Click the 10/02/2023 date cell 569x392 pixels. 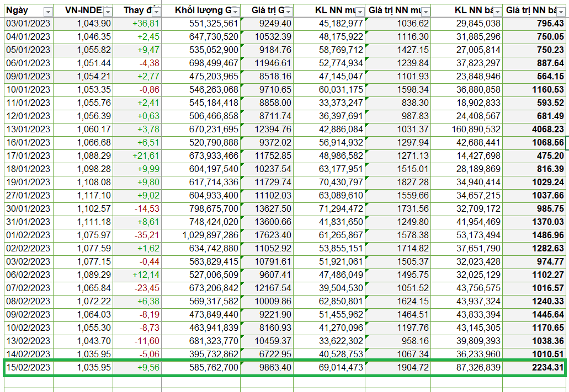point(29,328)
